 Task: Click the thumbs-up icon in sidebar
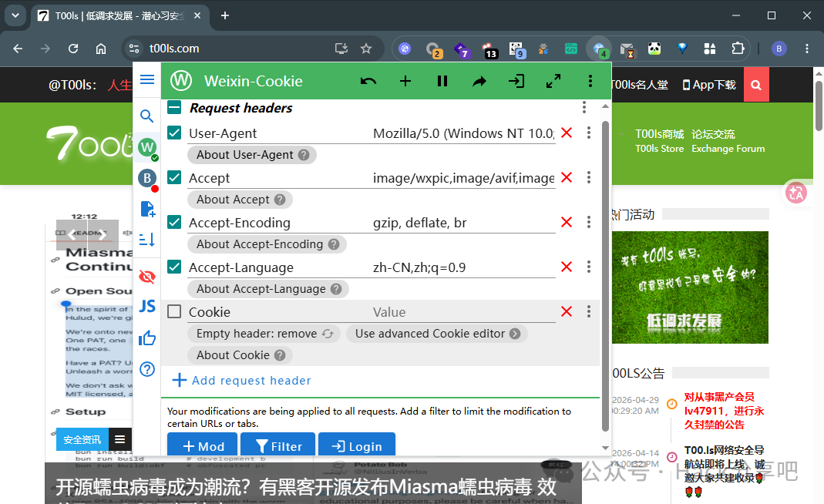147,338
